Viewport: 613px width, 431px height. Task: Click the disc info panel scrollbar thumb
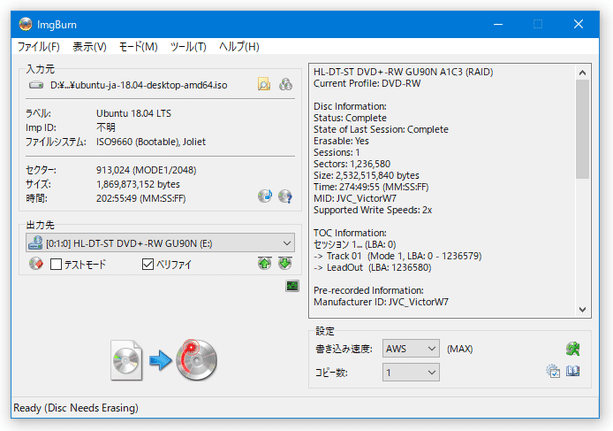(x=582, y=129)
